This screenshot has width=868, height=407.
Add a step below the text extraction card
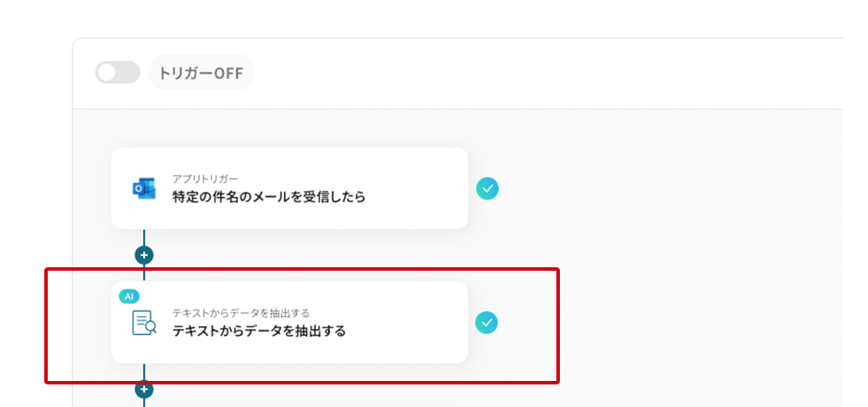point(144,390)
